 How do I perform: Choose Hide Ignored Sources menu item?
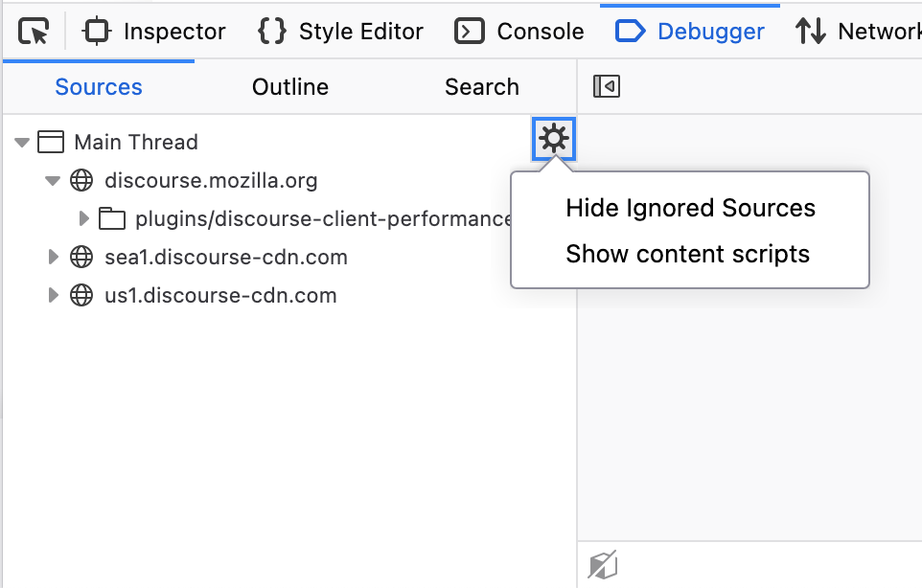pyautogui.click(x=690, y=208)
